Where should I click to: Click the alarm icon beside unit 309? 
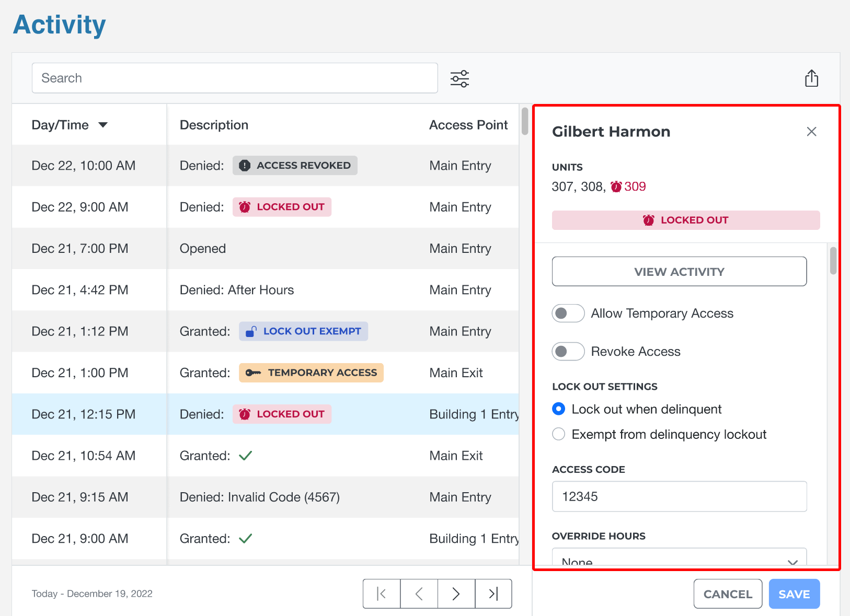616,187
